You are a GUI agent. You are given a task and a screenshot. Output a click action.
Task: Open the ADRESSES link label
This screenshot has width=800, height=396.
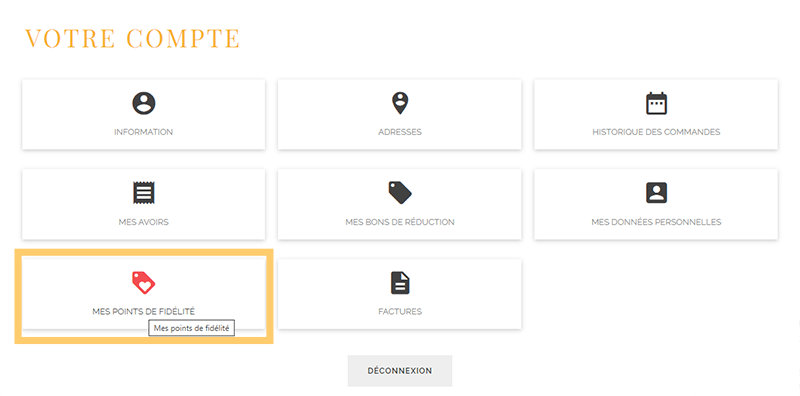(399, 132)
